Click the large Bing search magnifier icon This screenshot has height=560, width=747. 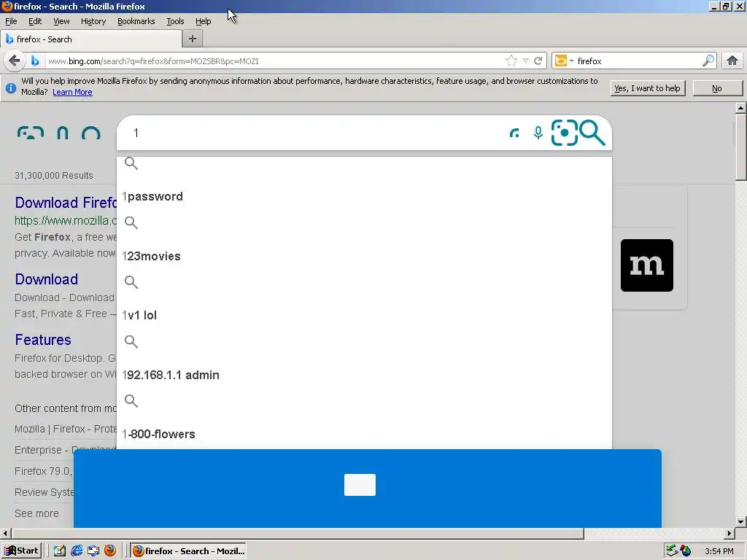[x=592, y=133]
